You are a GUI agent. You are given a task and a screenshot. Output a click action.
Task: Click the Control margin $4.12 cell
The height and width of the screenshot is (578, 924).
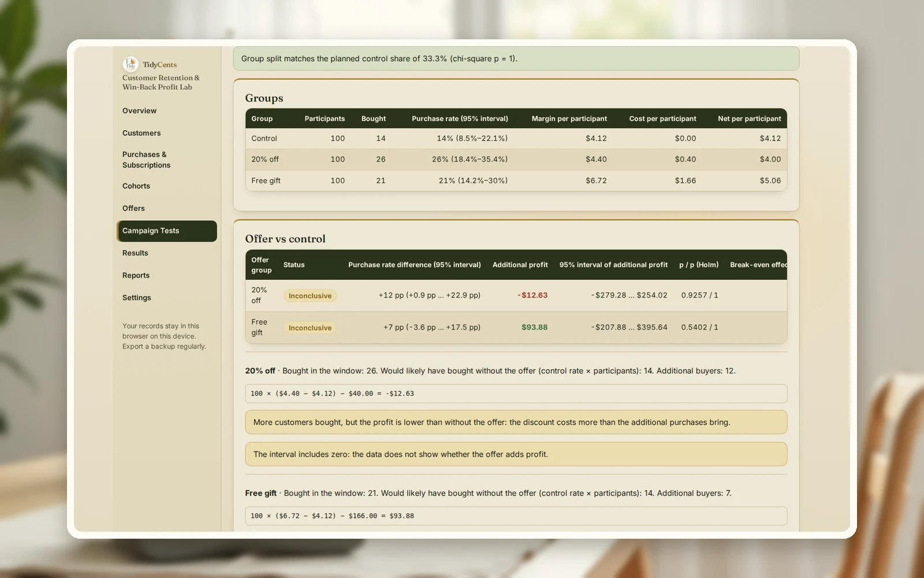pyautogui.click(x=596, y=138)
